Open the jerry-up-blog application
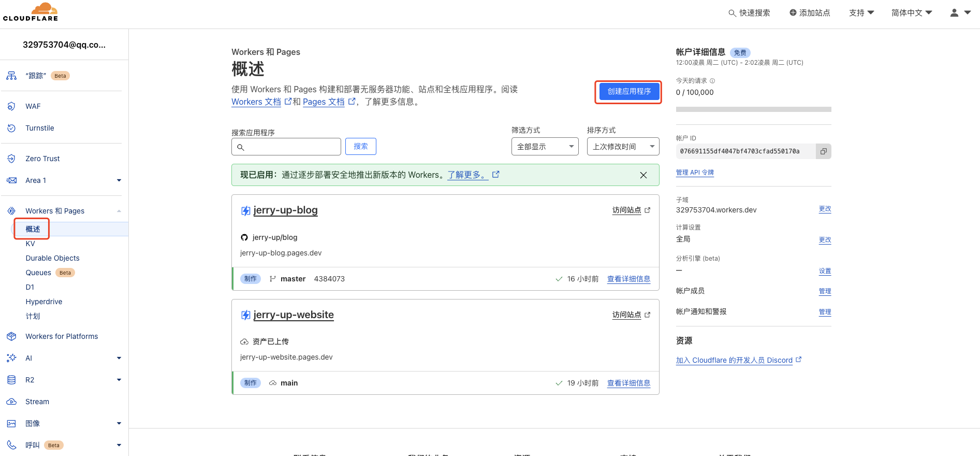The width and height of the screenshot is (980, 456). (285, 210)
